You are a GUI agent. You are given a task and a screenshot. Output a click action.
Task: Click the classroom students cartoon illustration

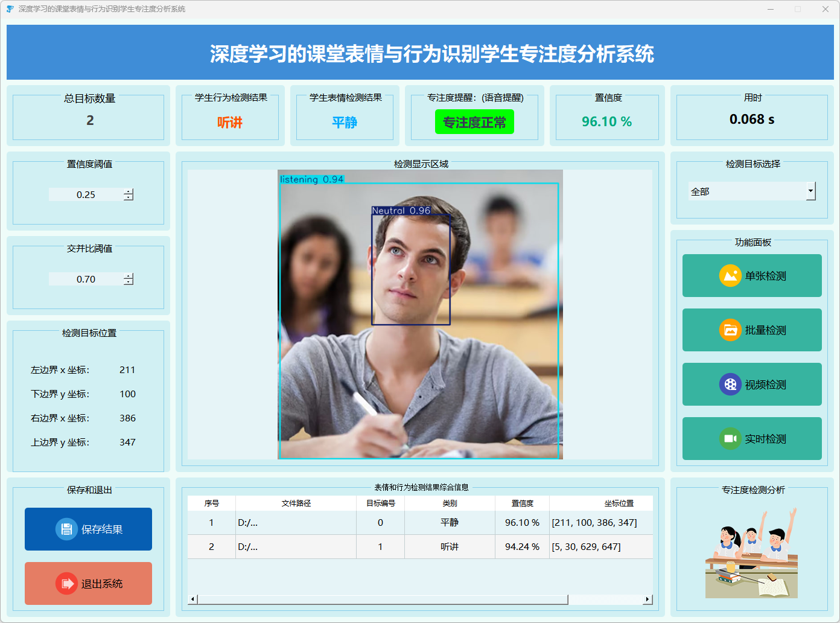(x=751, y=553)
